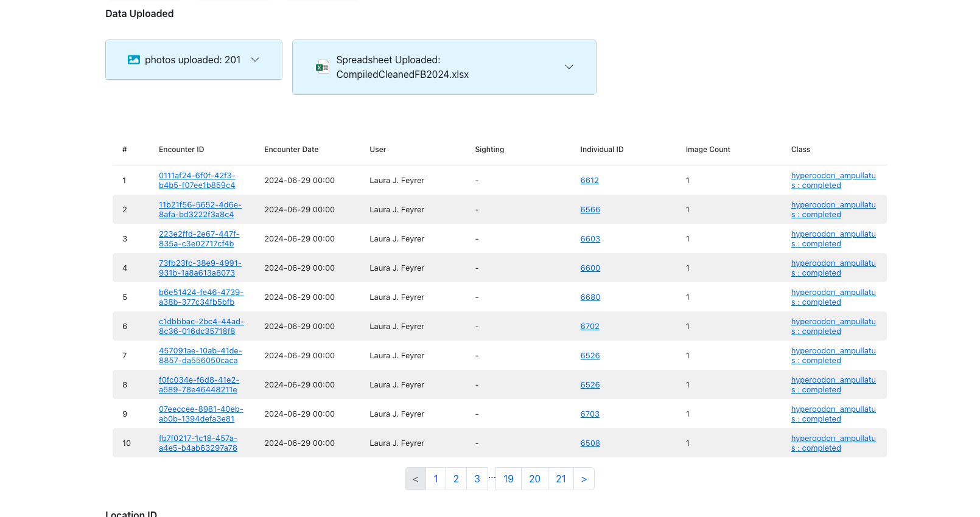Open page 19 of results
The width and height of the screenshot is (980, 517).
pos(508,479)
